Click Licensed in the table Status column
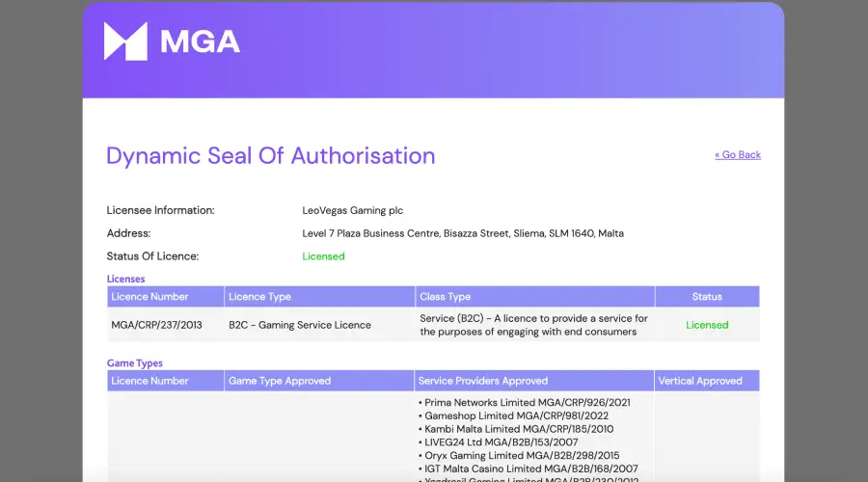This screenshot has width=868, height=482. [x=707, y=325]
